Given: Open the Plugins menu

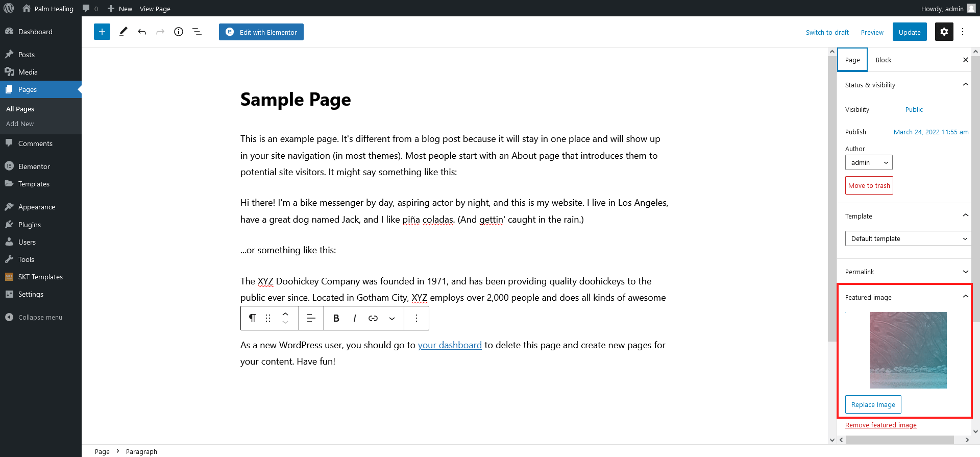Looking at the screenshot, I should coord(41,225).
